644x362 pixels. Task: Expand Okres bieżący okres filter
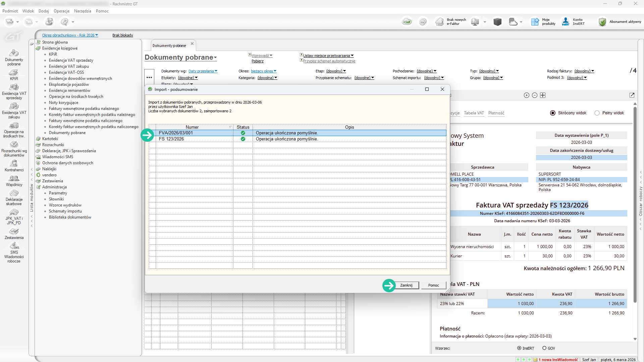(x=264, y=71)
